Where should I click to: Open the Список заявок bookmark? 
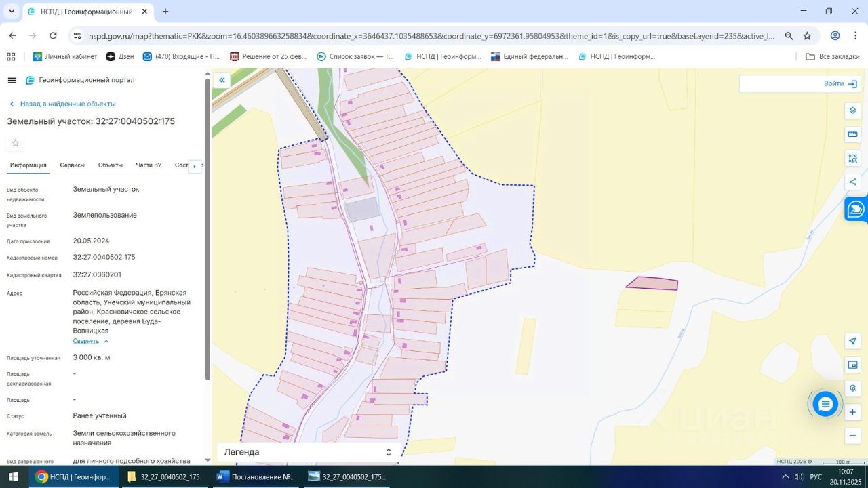coord(355,56)
